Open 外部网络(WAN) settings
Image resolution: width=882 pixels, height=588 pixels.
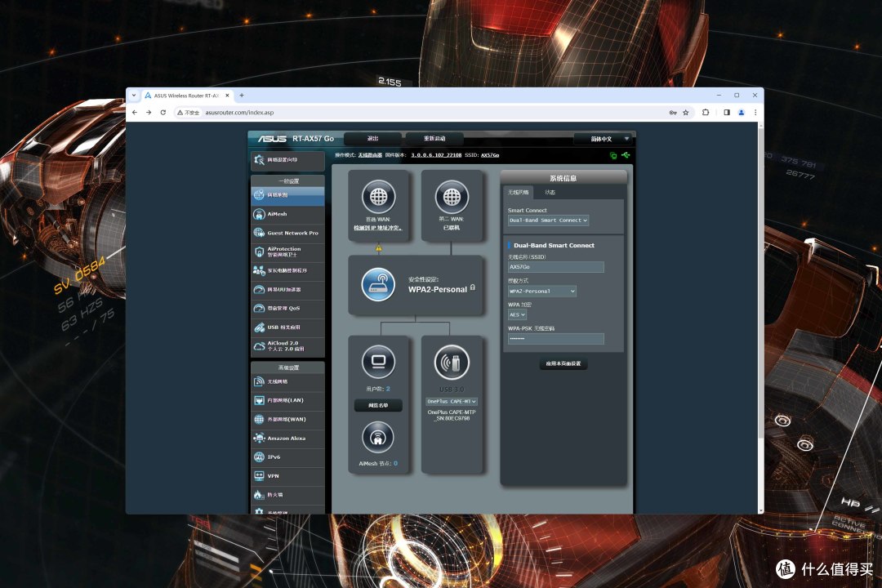(287, 419)
